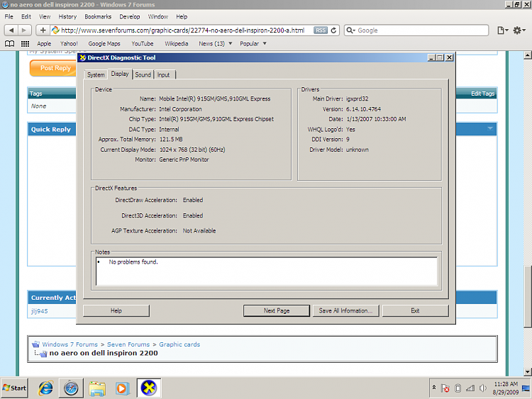The height and width of the screenshot is (399, 532).
Task: Open Top Sites grid icon
Action: 25,43
